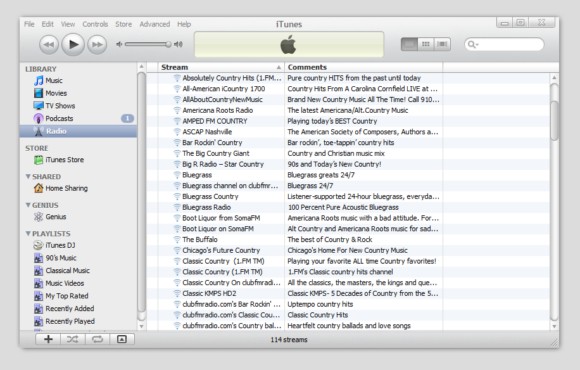Click the add playlist plus button

coord(48,339)
